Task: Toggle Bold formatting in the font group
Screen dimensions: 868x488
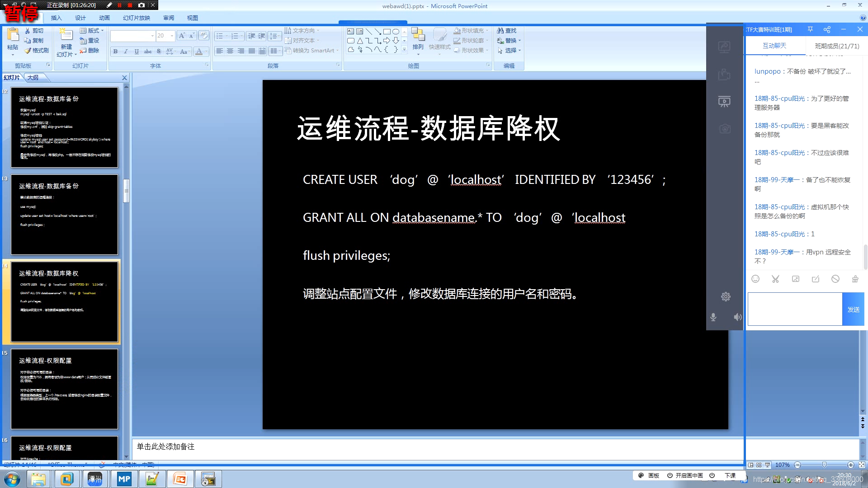Action: (x=115, y=52)
